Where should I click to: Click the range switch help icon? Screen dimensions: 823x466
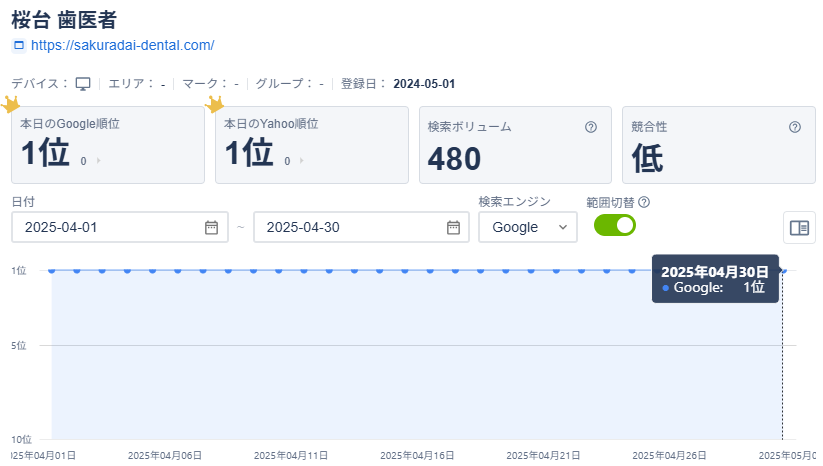click(x=644, y=202)
